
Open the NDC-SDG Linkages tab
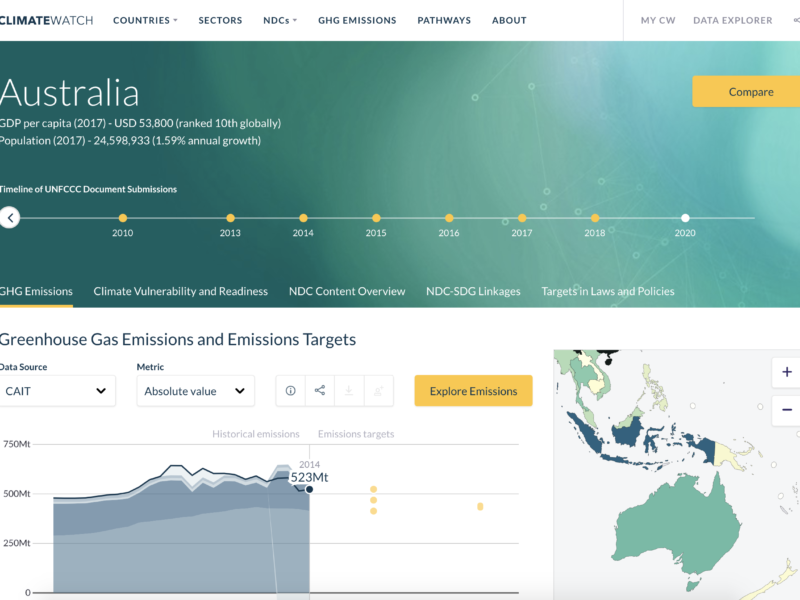[x=473, y=291]
